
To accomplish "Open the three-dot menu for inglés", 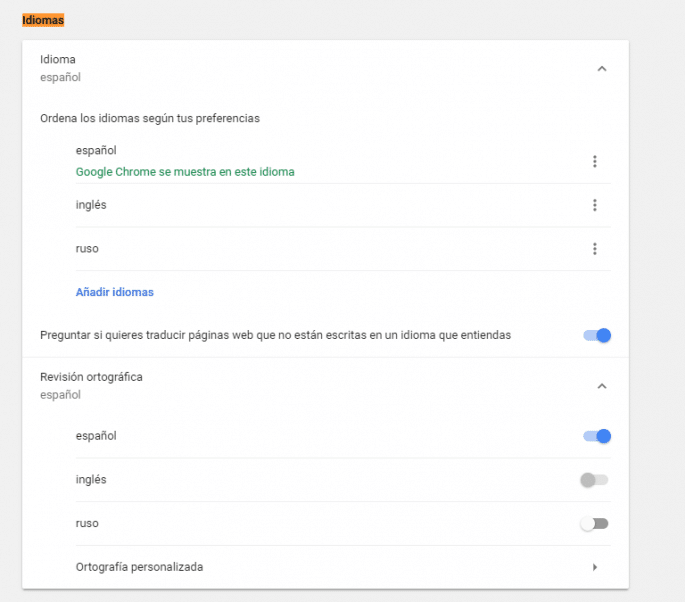I will (x=595, y=205).
